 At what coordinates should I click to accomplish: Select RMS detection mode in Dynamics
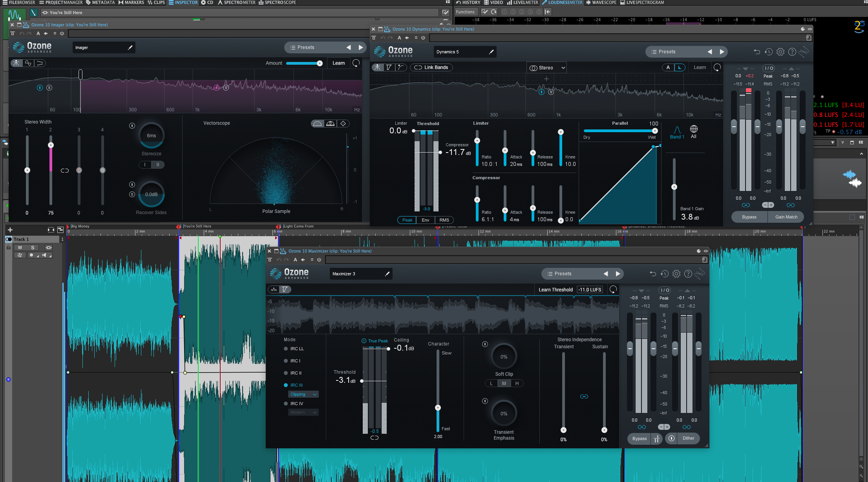tap(444, 220)
